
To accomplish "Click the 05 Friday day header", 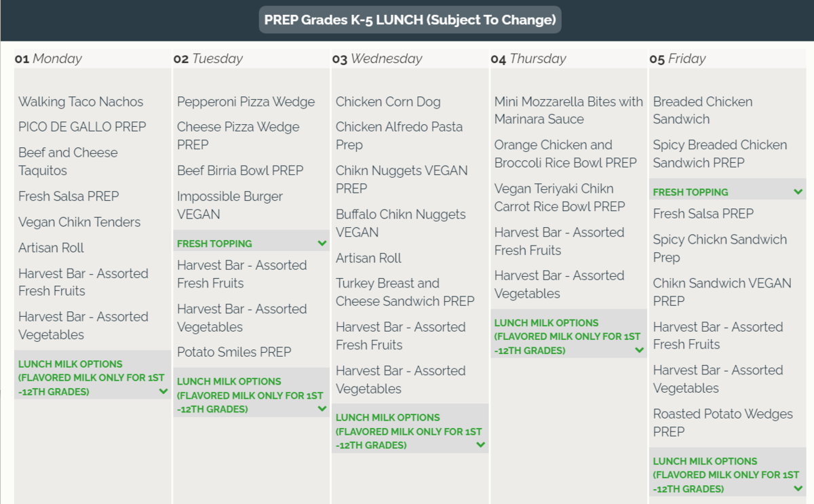I will [x=677, y=59].
